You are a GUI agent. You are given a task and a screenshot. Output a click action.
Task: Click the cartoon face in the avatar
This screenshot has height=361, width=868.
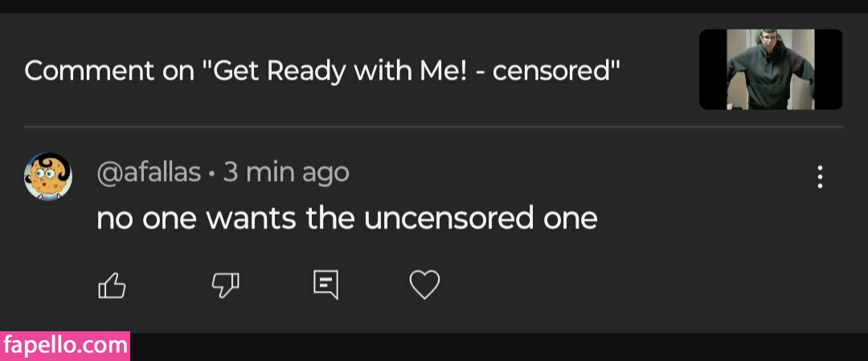[47, 173]
